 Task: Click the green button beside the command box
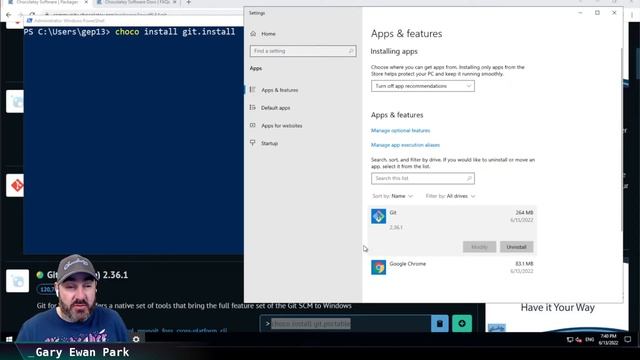(x=462, y=324)
